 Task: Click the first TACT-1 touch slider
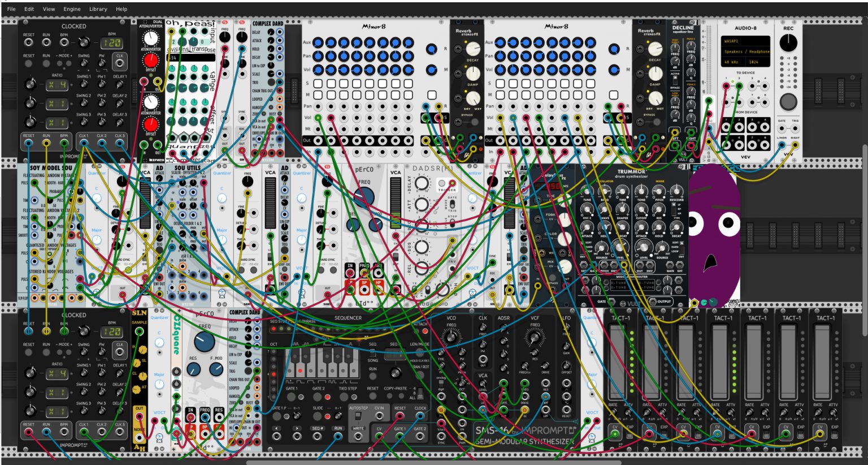[618, 360]
